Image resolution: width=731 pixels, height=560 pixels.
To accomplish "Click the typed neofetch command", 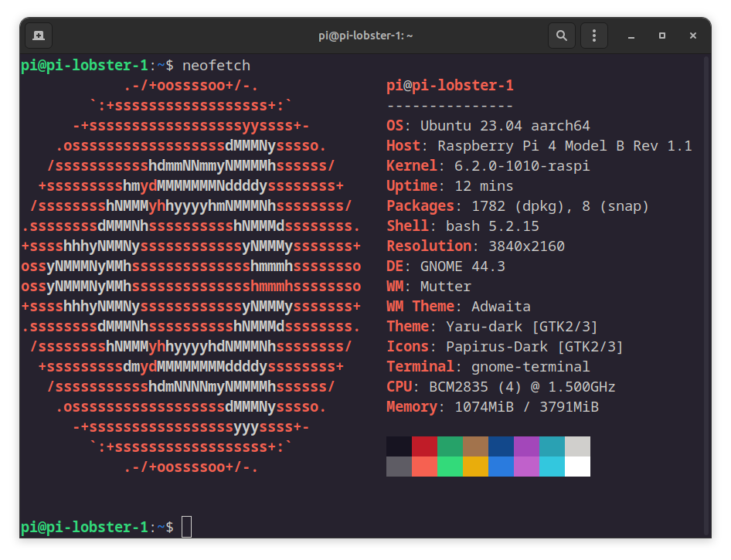I will pos(216,66).
